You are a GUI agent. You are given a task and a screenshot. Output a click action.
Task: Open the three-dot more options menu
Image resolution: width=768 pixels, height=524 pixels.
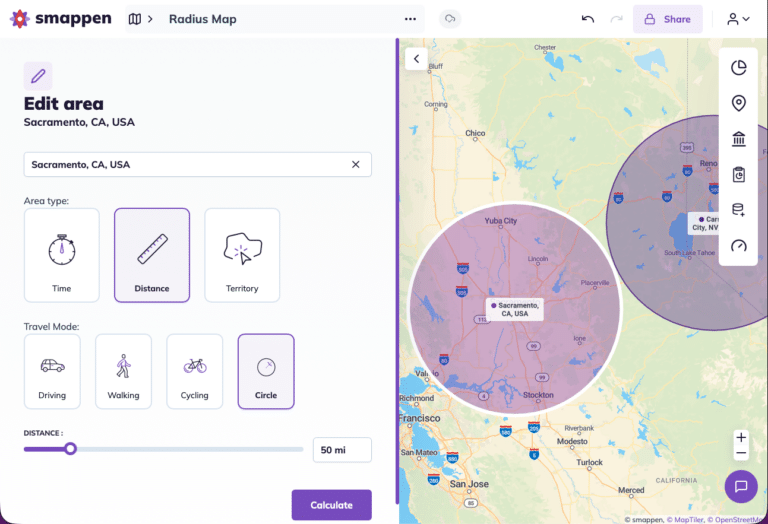pyautogui.click(x=410, y=19)
